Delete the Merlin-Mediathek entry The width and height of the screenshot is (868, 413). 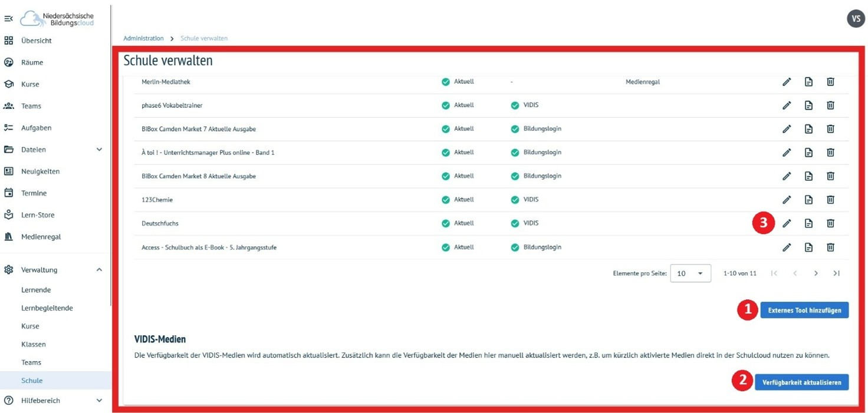[x=830, y=82]
